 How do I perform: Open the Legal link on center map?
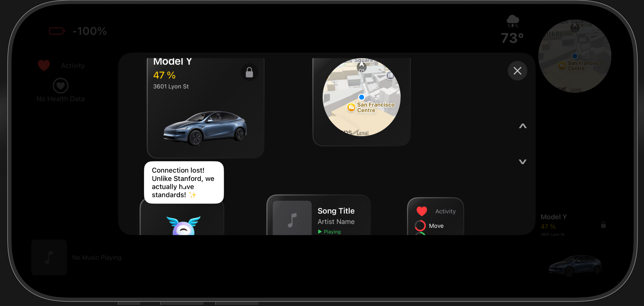(362, 133)
